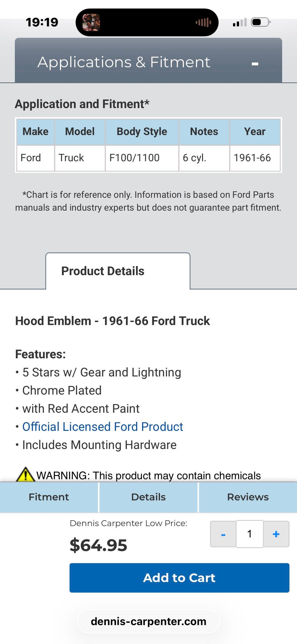
Task: Decrease quantity with the minus button
Action: tap(223, 534)
